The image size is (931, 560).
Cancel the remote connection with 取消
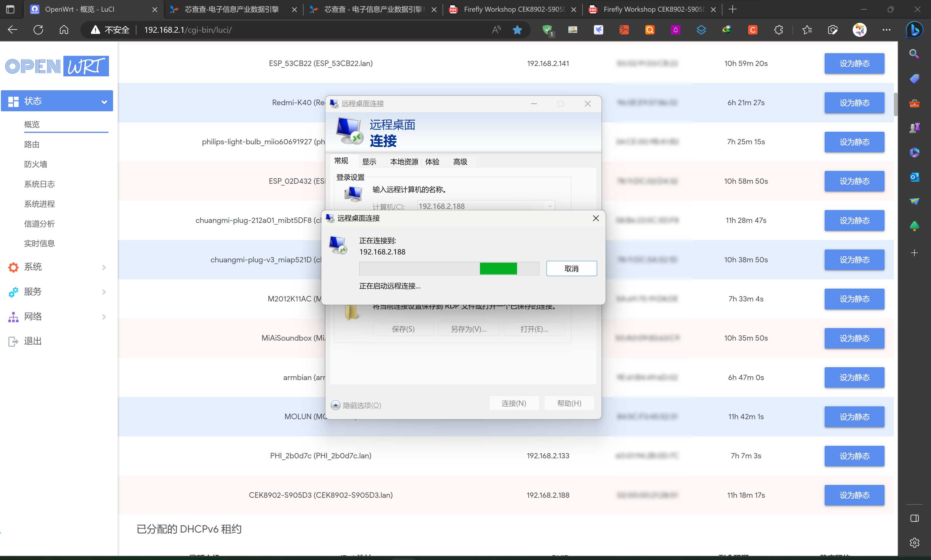(x=571, y=268)
